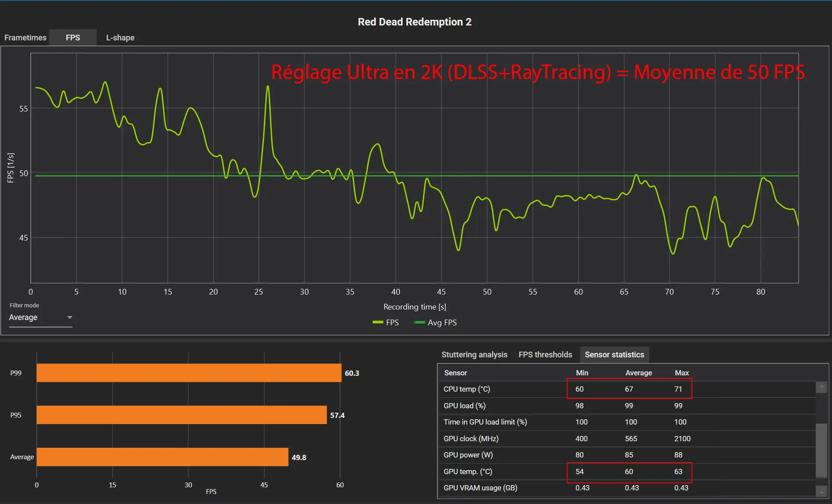Toggle the Avg FPS legend entry
This screenshot has width=832, height=504.
click(435, 323)
